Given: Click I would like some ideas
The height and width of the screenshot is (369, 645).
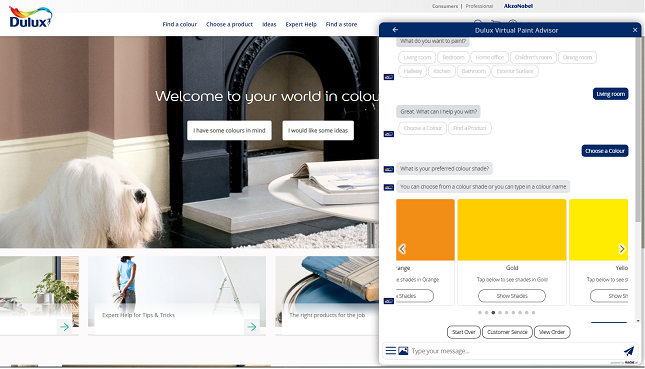Looking at the screenshot, I should point(318,130).
